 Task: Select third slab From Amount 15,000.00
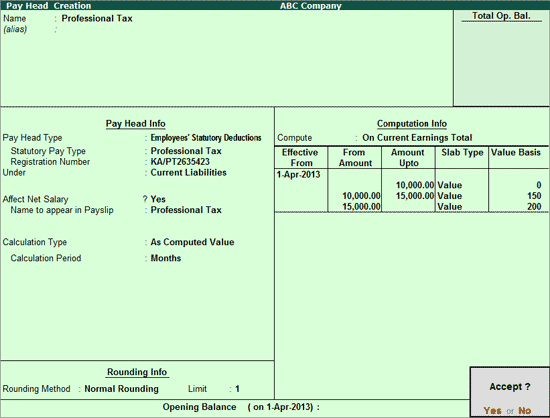[361, 207]
